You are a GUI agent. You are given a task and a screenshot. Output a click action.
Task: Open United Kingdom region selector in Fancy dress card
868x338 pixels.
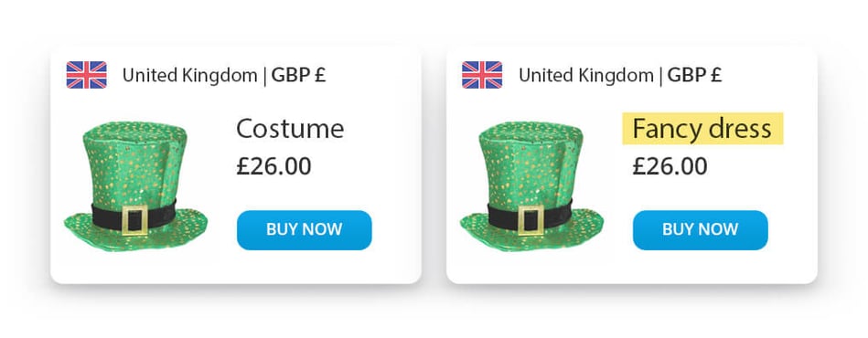[586, 75]
